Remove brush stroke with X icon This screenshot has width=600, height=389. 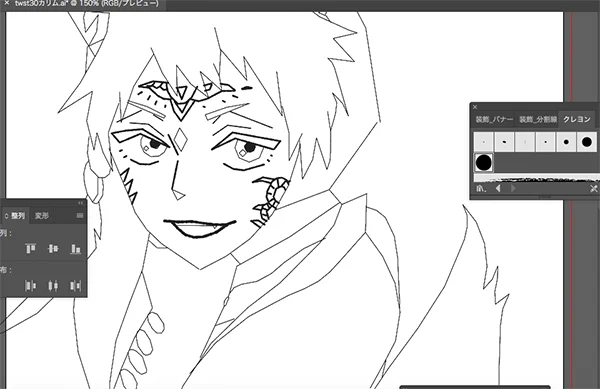point(593,189)
